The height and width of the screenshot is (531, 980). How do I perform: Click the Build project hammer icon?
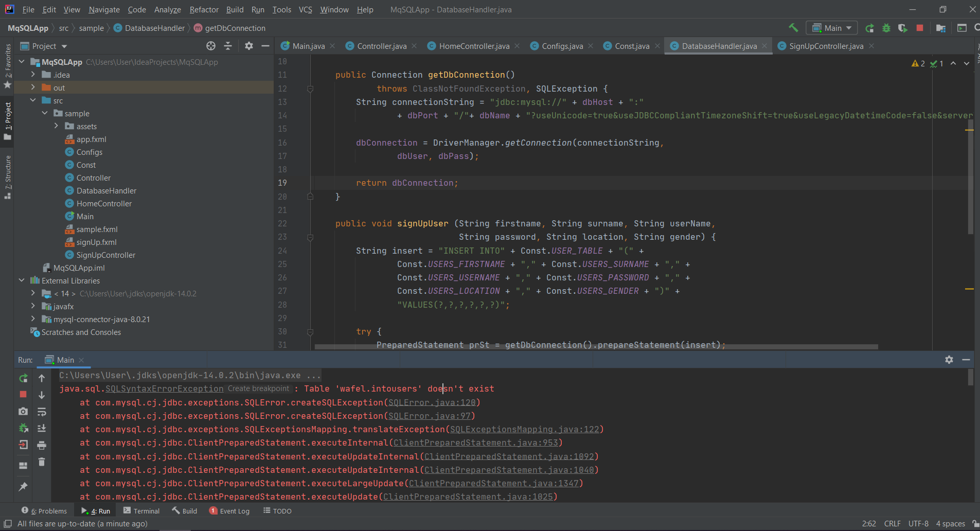793,28
